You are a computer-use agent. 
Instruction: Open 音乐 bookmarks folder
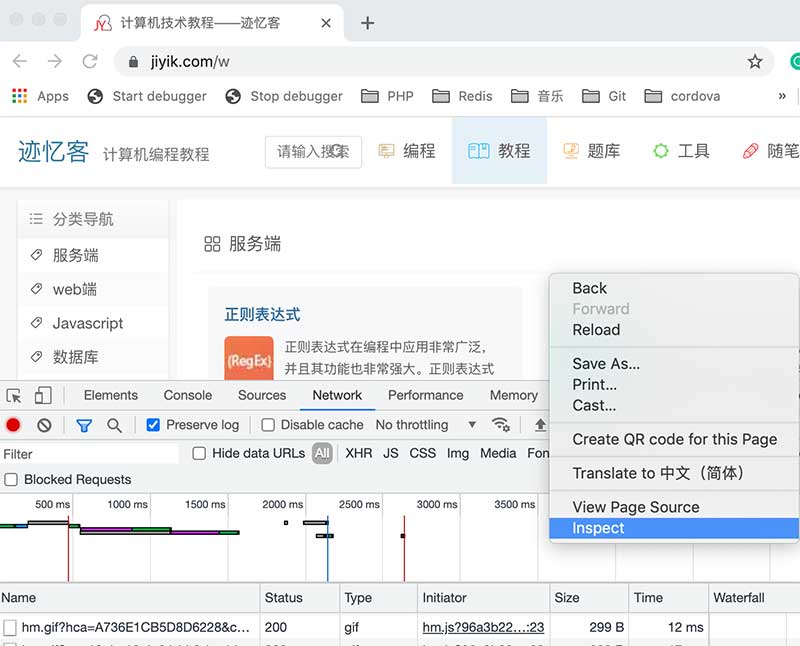(x=537, y=96)
